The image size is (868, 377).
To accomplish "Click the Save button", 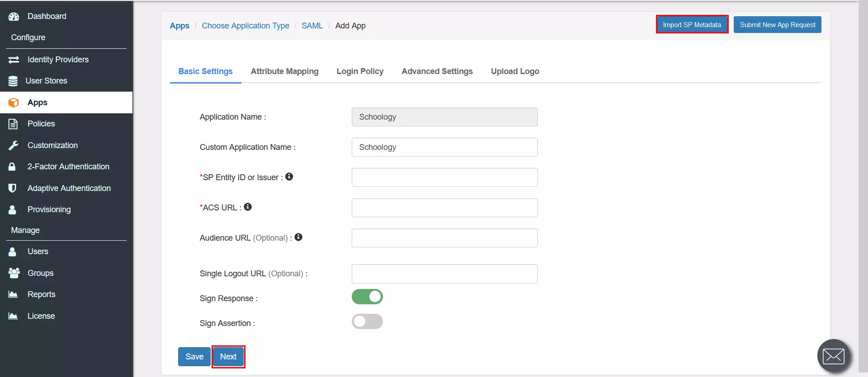I will pos(194,357).
